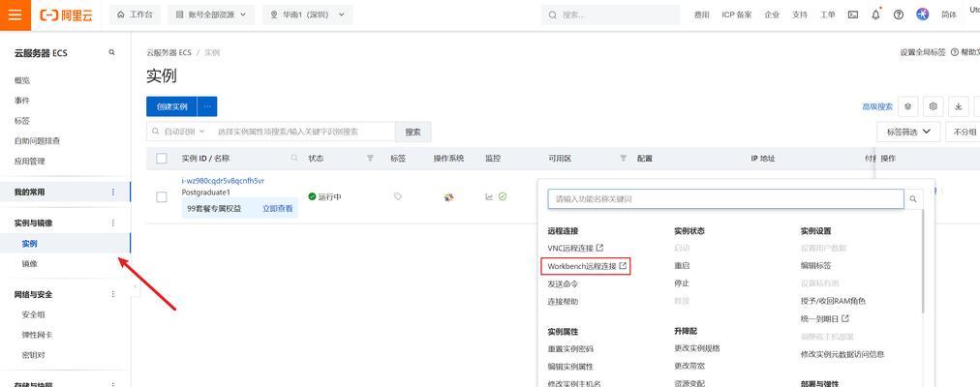Tick the select-all checkbox in table header

point(162,159)
